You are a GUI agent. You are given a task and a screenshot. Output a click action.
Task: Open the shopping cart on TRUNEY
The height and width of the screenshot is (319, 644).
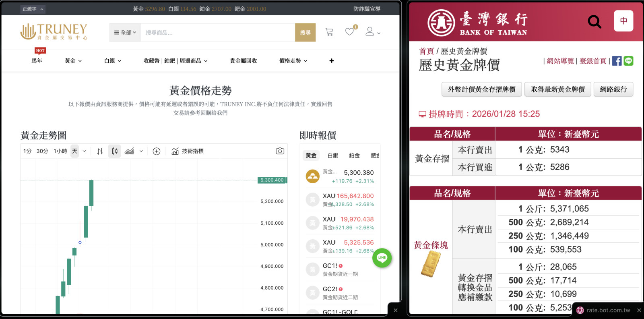pos(329,32)
